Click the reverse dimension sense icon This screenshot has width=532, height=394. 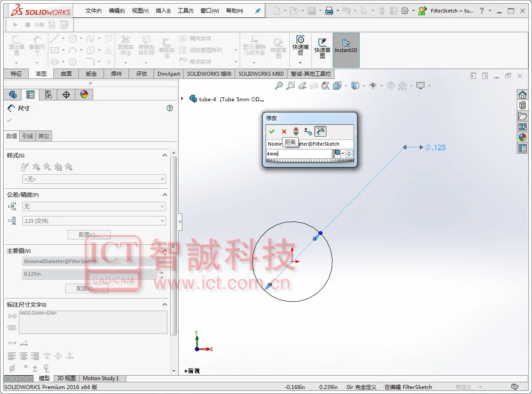tap(308, 131)
